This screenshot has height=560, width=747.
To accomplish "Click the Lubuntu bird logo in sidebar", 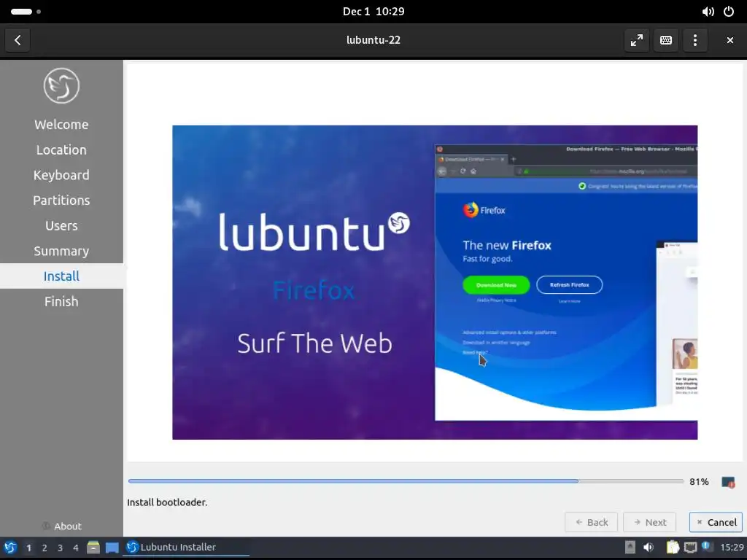I will click(61, 86).
